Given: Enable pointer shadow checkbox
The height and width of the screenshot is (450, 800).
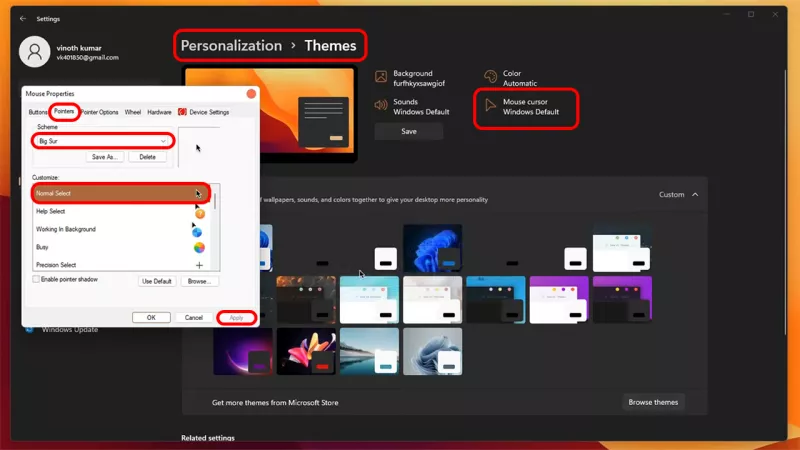Looking at the screenshot, I should click(x=36, y=279).
